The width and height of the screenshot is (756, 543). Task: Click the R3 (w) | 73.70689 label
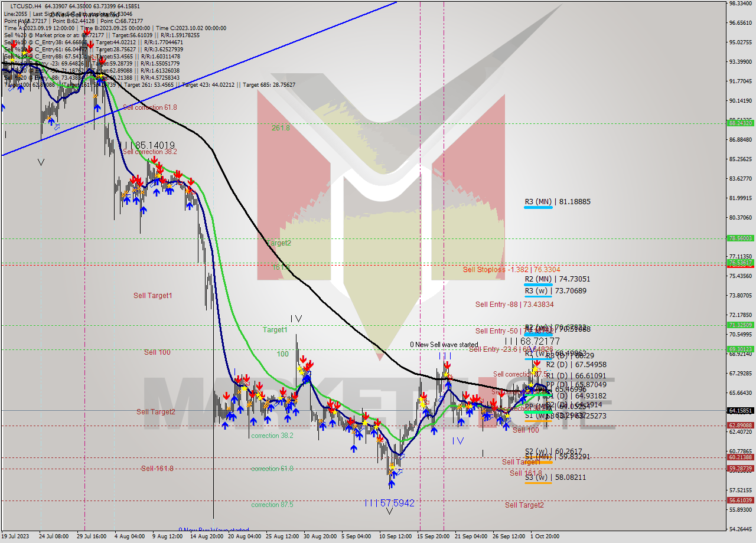pyautogui.click(x=555, y=291)
